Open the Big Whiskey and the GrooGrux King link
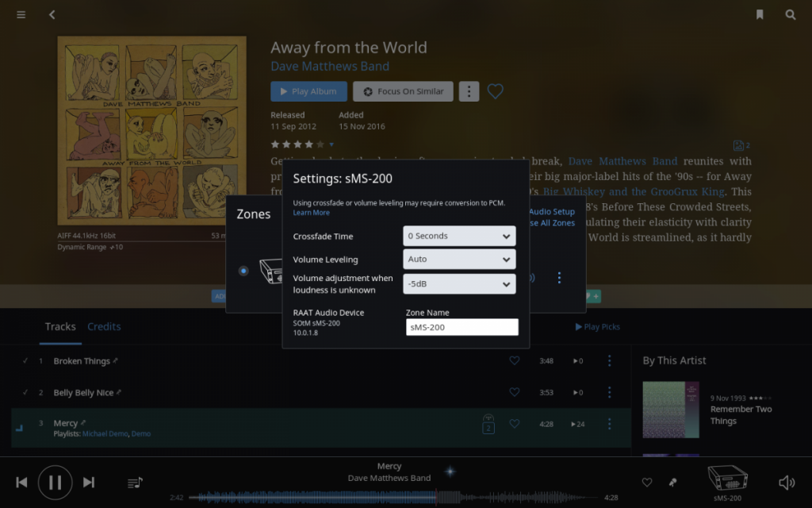Viewport: 812px width, 508px height. (x=634, y=192)
